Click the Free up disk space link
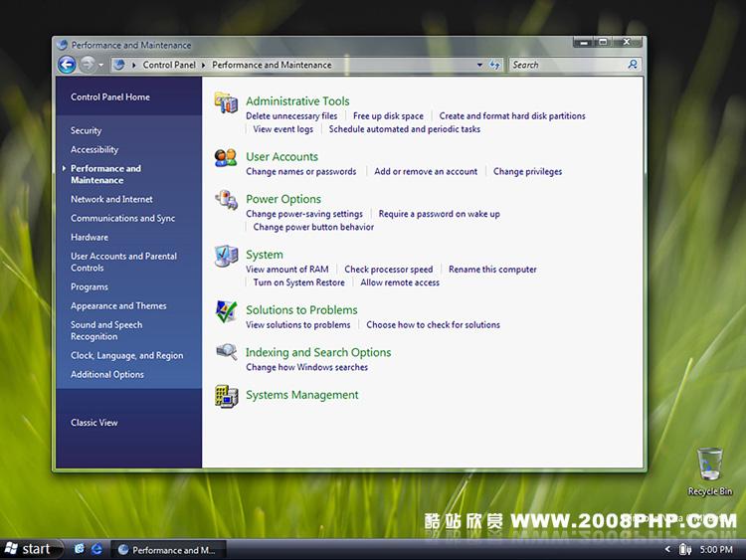Screen dimensions: 746x560 coord(388,116)
